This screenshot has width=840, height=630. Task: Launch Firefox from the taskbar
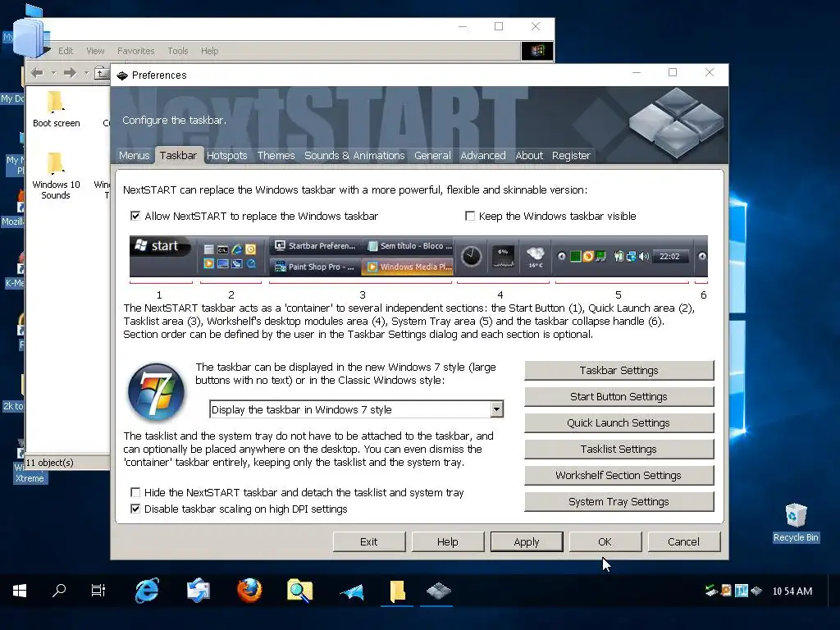[249, 591]
